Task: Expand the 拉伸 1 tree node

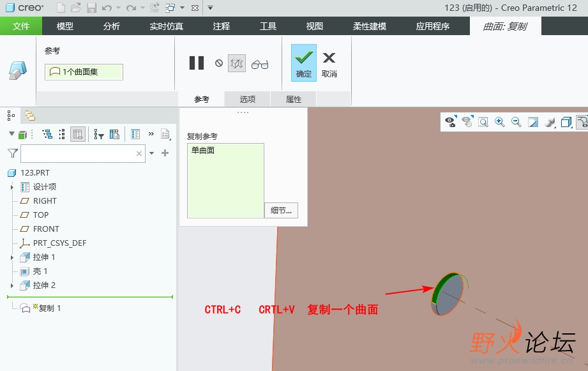Action: [12, 257]
